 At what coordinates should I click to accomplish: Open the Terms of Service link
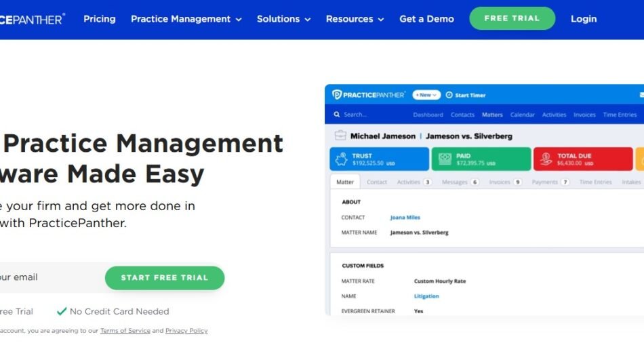pos(125,331)
